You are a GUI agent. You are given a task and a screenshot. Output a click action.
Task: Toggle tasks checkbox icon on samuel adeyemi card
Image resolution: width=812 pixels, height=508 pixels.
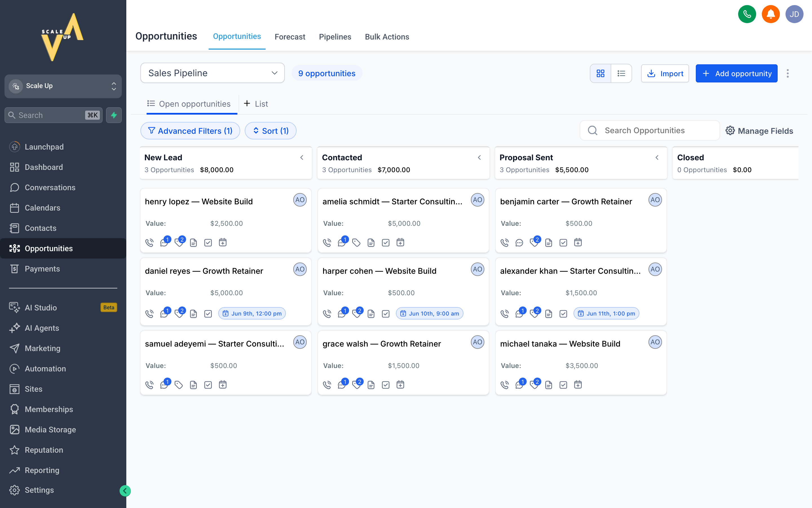tap(208, 385)
